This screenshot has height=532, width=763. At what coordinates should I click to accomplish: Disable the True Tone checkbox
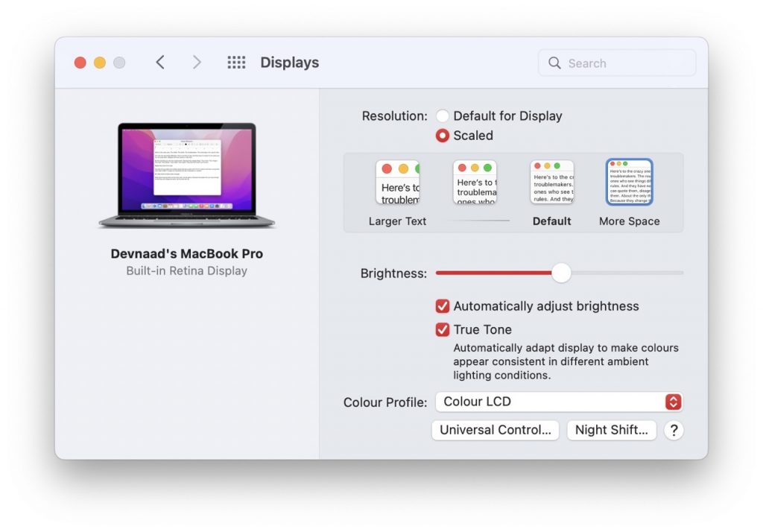click(x=443, y=329)
